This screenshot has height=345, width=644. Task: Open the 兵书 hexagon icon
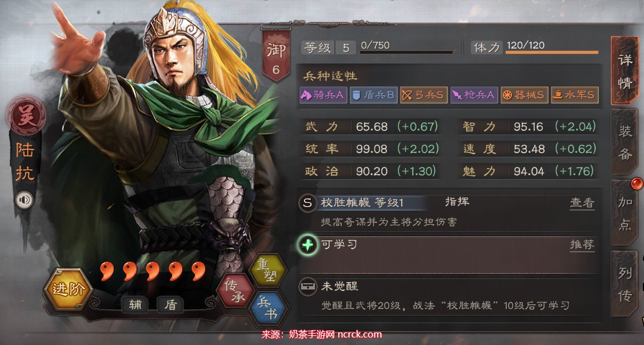pyautogui.click(x=267, y=308)
